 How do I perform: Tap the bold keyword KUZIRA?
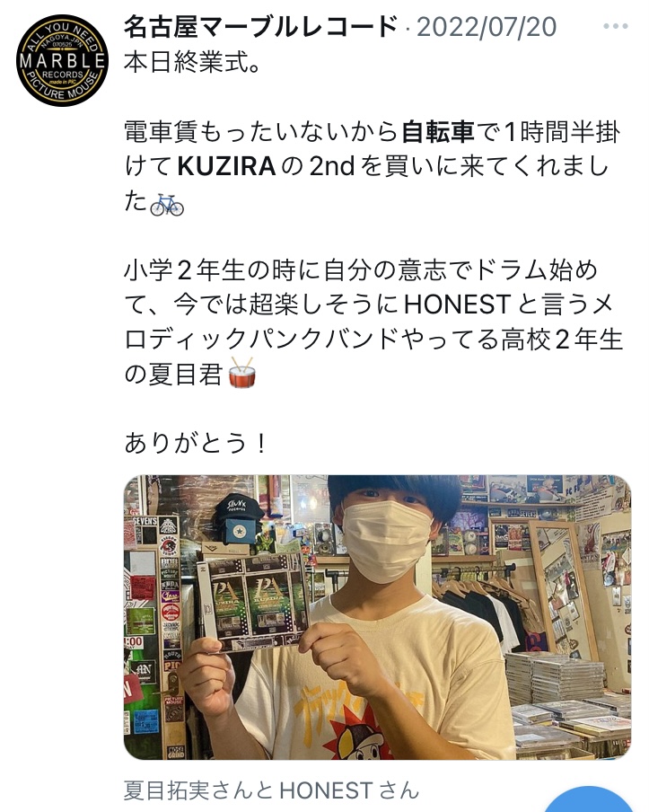click(226, 166)
